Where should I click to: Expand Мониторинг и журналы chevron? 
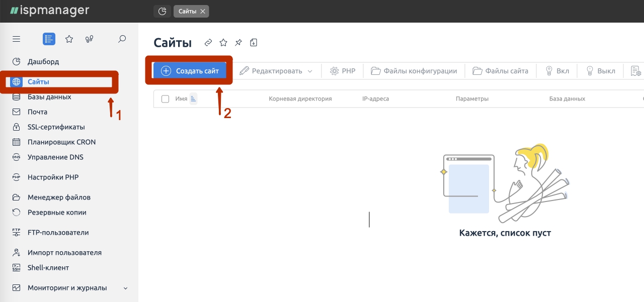point(125,288)
